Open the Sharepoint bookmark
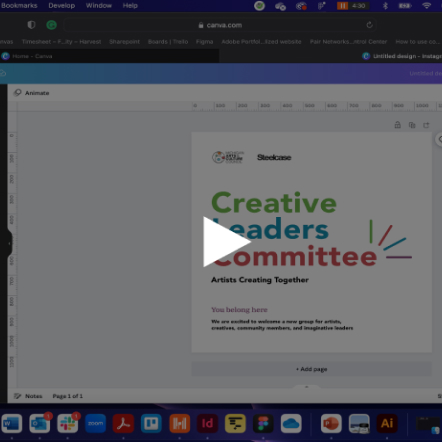The image size is (442, 442). 124,42
